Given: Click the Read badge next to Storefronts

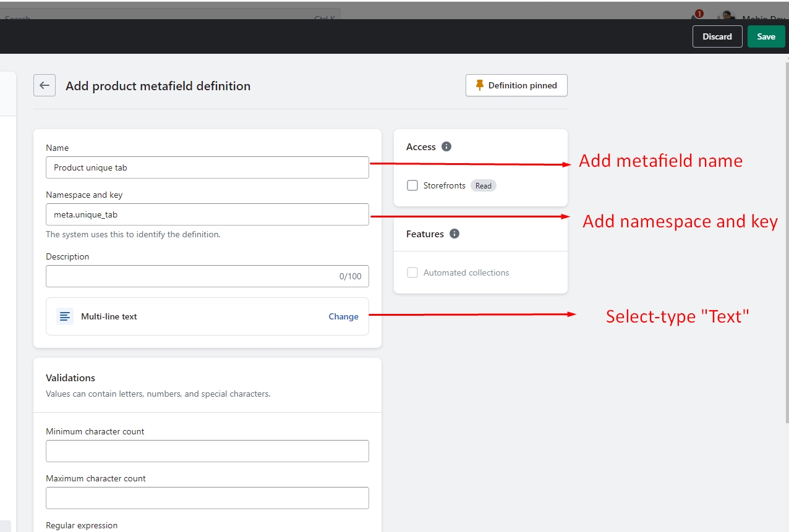Looking at the screenshot, I should coord(483,186).
